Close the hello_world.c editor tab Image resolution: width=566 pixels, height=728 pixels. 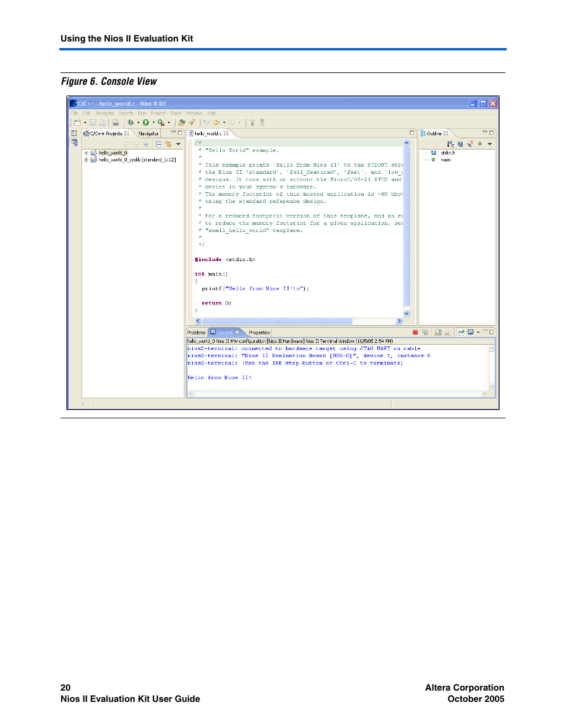[225, 133]
